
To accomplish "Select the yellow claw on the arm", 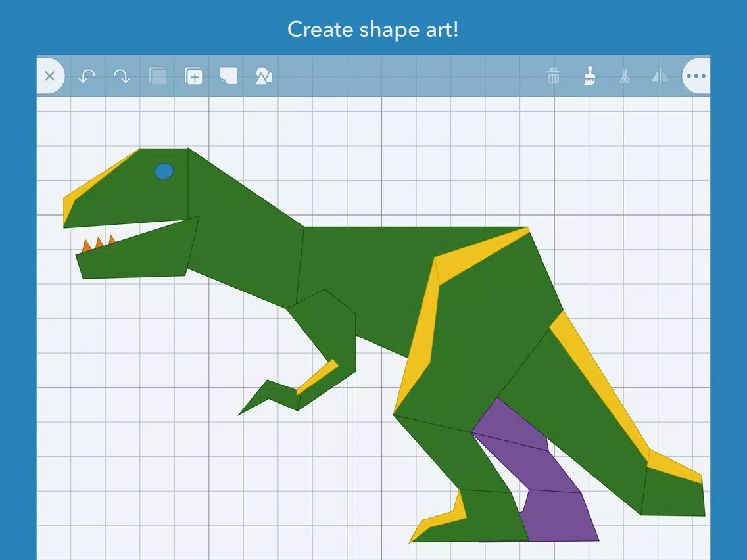I will point(317,377).
